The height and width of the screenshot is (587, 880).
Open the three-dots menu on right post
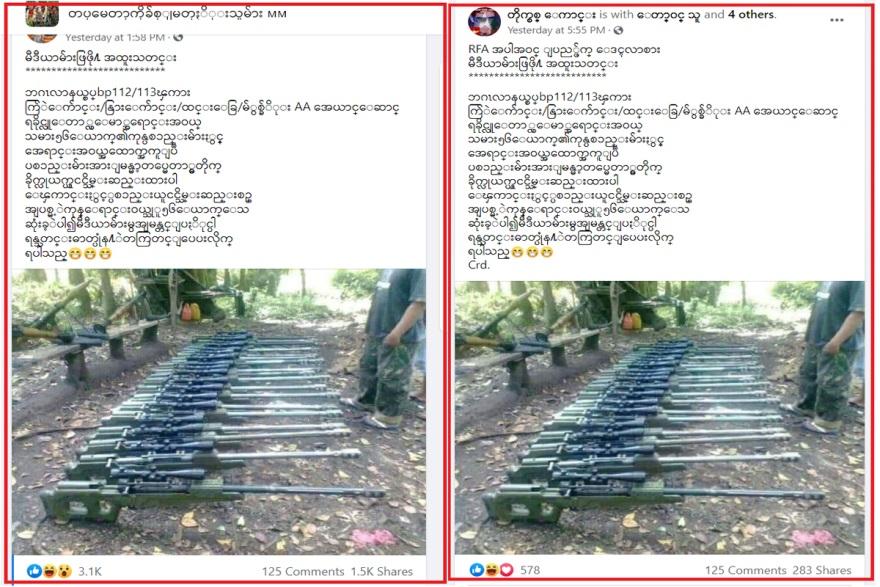pos(836,20)
